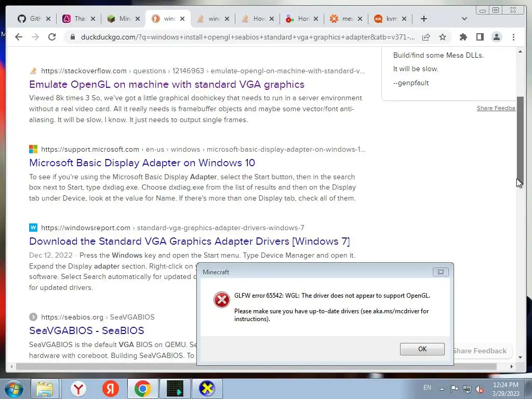Click the vertical scrollbar thumb
The height and width of the screenshot is (399, 532).
(x=520, y=141)
